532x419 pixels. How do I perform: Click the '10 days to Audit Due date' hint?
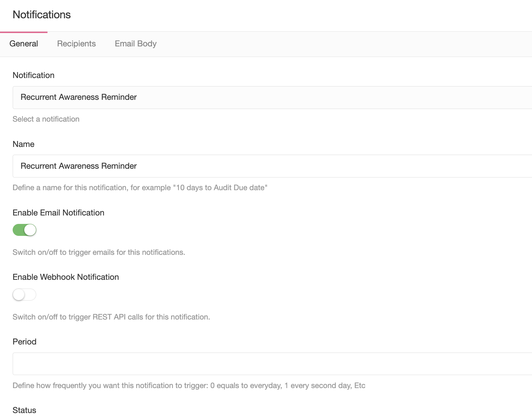tap(140, 188)
